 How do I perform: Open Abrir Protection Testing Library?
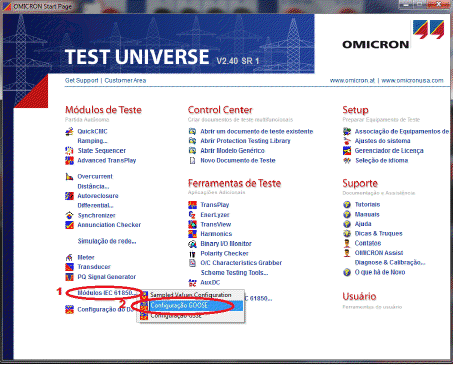[245, 141]
